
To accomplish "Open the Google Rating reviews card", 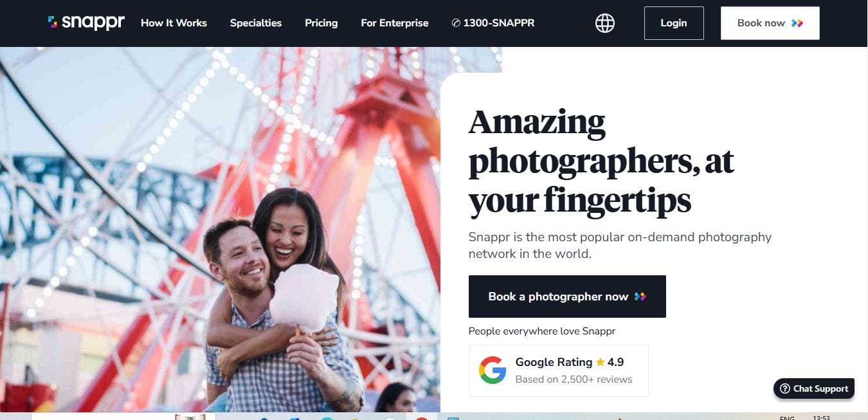I will (558, 370).
